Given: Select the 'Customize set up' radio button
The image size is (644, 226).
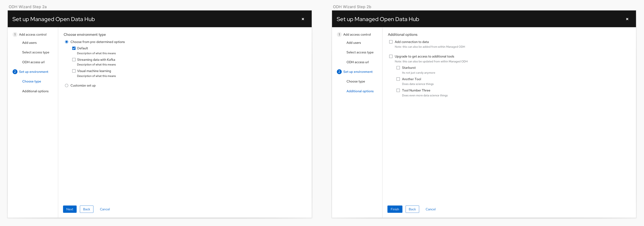Looking at the screenshot, I should (x=67, y=86).
